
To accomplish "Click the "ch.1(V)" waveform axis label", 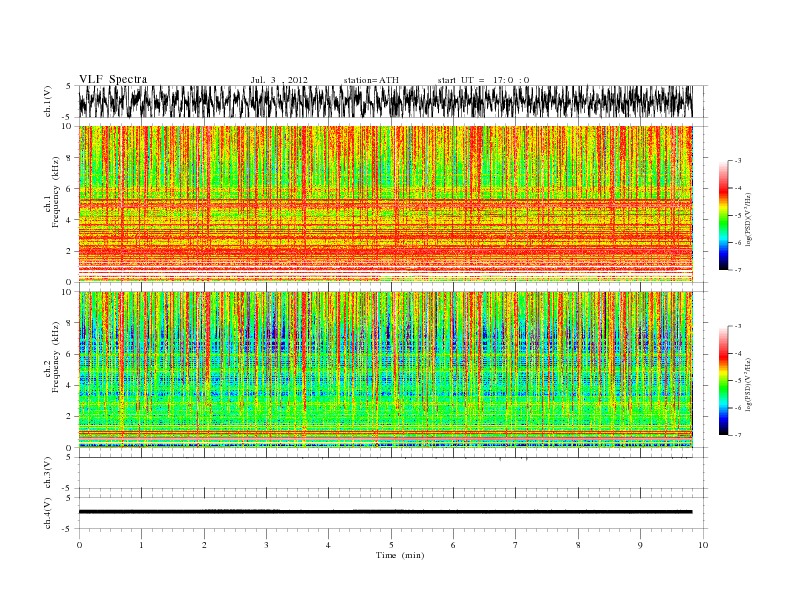I will [x=48, y=101].
